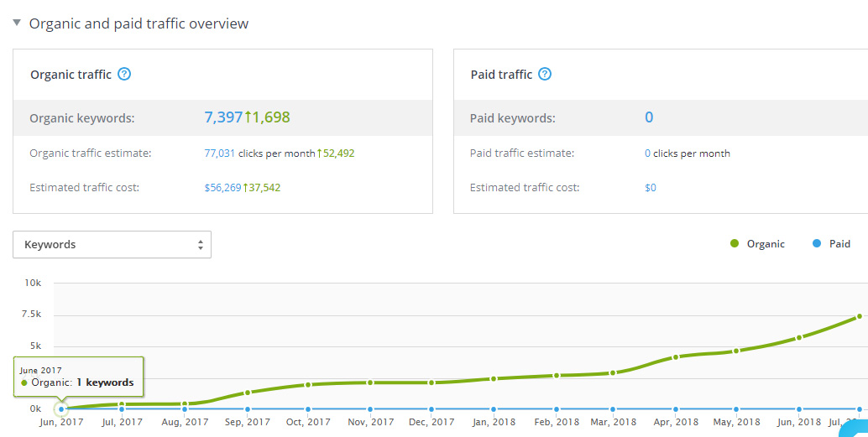
Task: Select the Mar, 2018 organic data point
Action: click(x=613, y=372)
